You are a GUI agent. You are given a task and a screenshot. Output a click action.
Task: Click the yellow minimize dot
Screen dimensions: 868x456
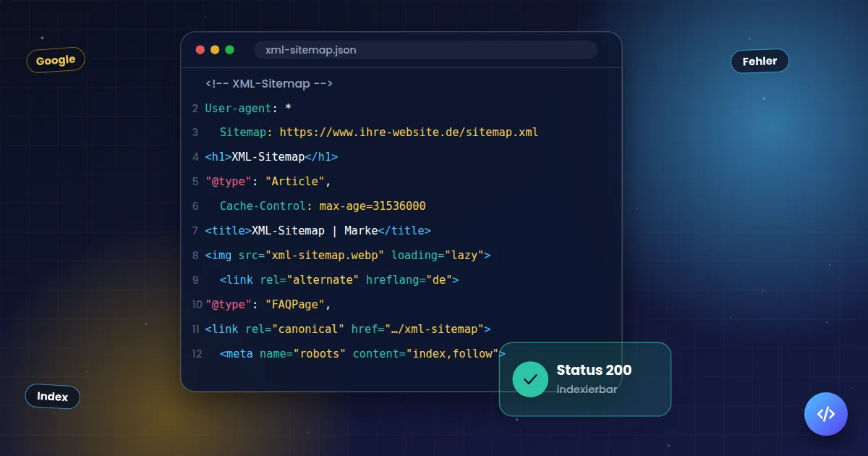(x=215, y=50)
